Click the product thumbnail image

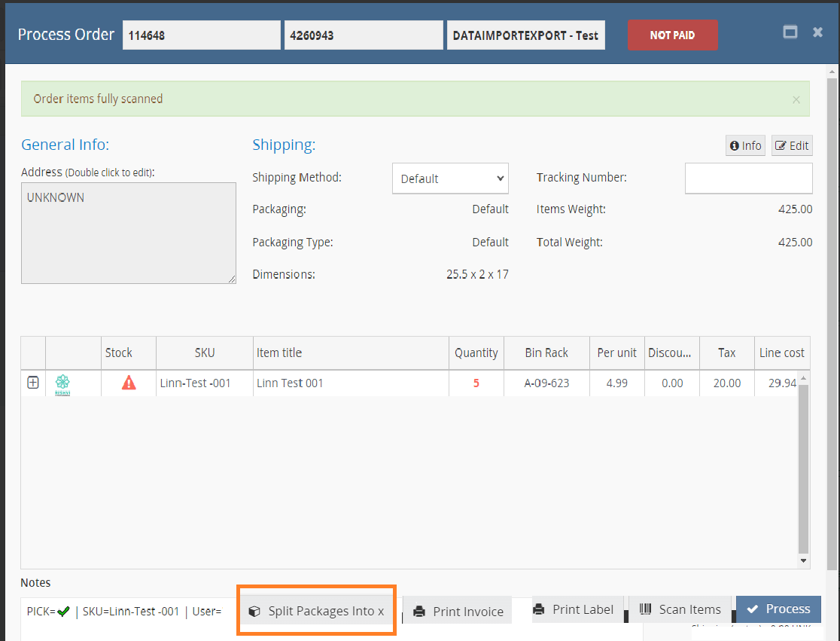click(62, 383)
